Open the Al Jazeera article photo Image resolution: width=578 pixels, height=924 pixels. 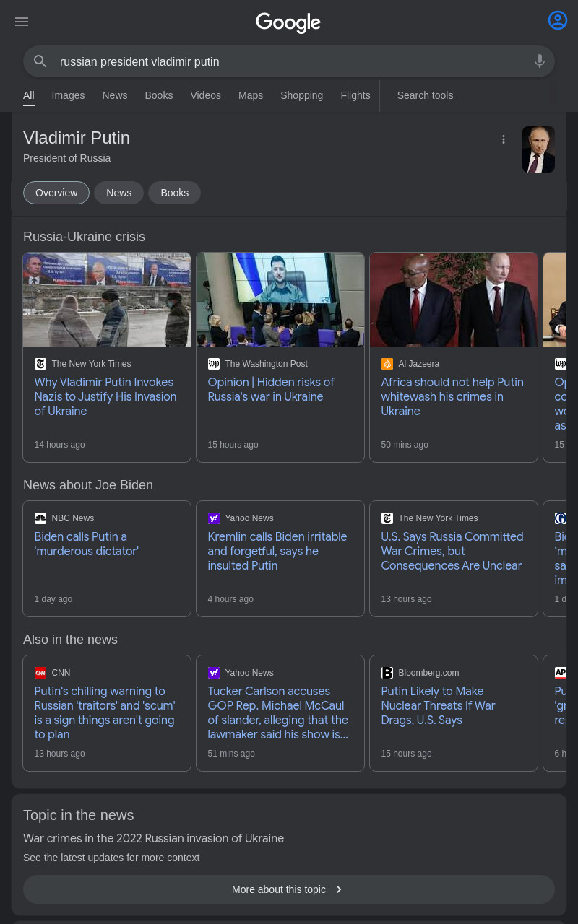[x=454, y=300]
